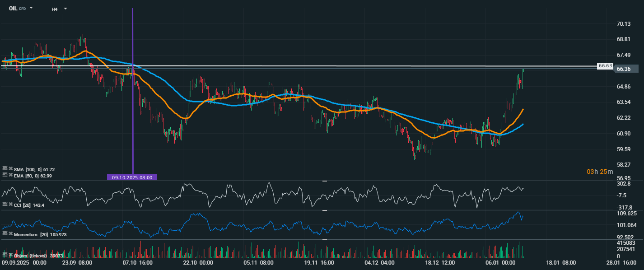Image resolution: width=644 pixels, height=270 pixels.
Task: Remove the EMA 50 indicator
Action: (x=10, y=175)
